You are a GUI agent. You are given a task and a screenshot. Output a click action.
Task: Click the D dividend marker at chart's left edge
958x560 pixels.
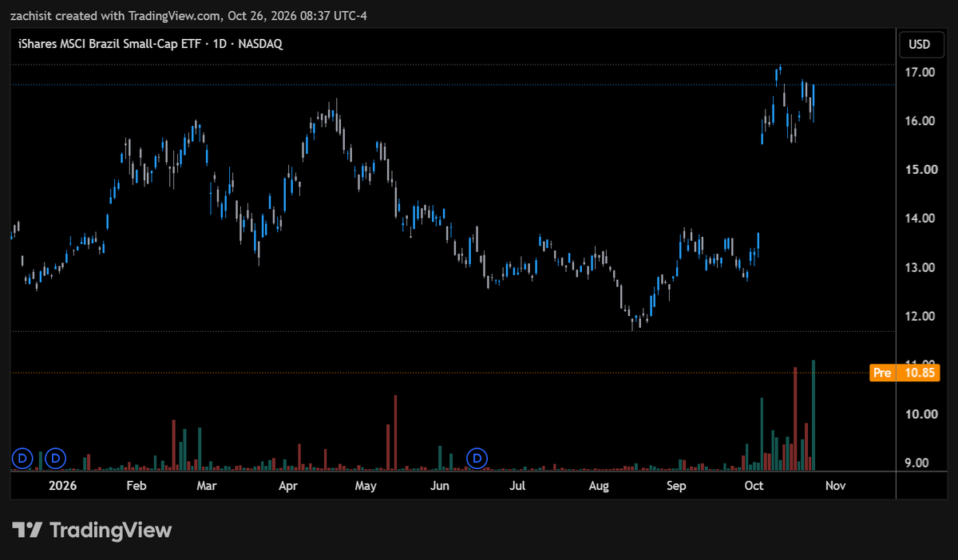(22, 459)
